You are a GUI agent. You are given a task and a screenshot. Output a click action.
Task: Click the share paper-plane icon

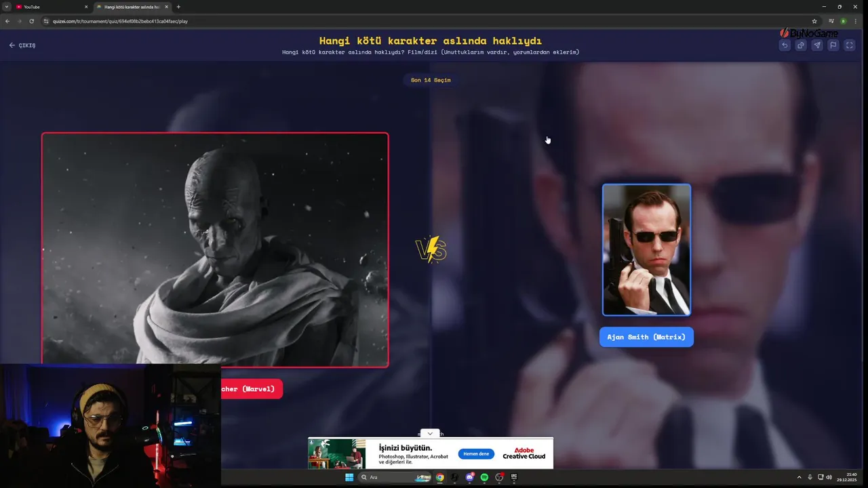[x=817, y=45]
